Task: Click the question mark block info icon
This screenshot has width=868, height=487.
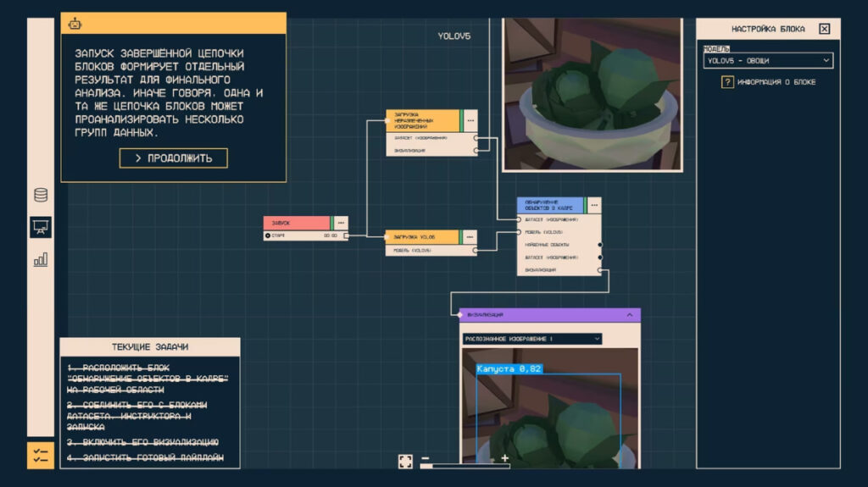Action: (x=727, y=82)
